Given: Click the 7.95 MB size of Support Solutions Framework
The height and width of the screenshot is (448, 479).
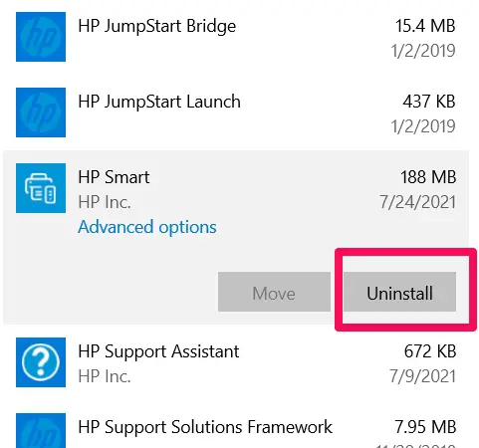Looking at the screenshot, I should 425,427.
